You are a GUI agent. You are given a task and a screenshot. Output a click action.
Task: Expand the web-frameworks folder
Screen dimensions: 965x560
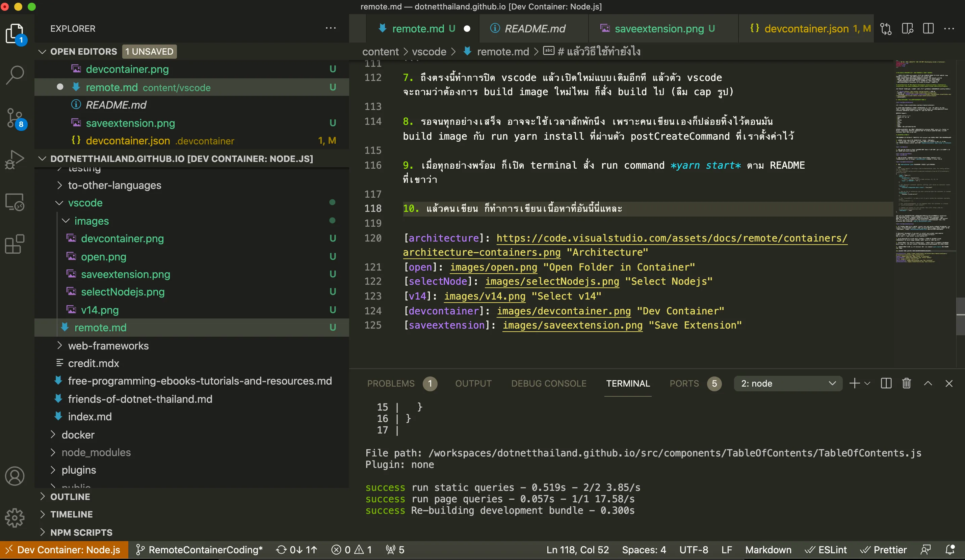click(x=59, y=345)
